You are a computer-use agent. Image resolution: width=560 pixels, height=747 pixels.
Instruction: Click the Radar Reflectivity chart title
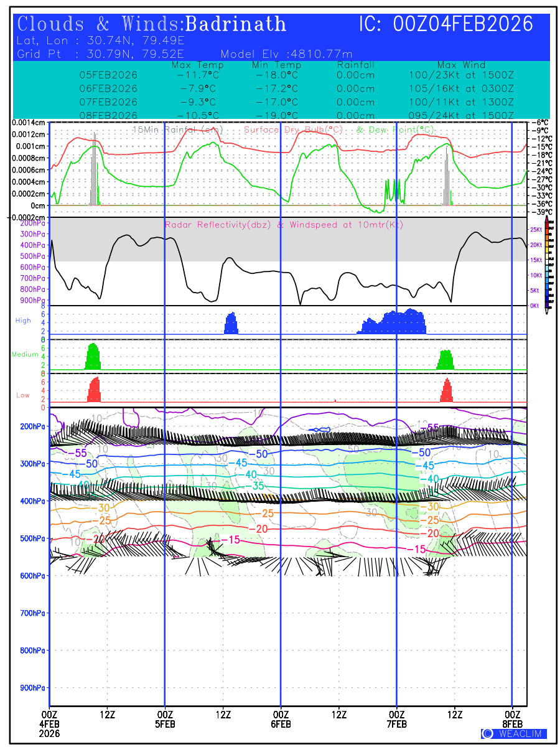click(x=284, y=225)
